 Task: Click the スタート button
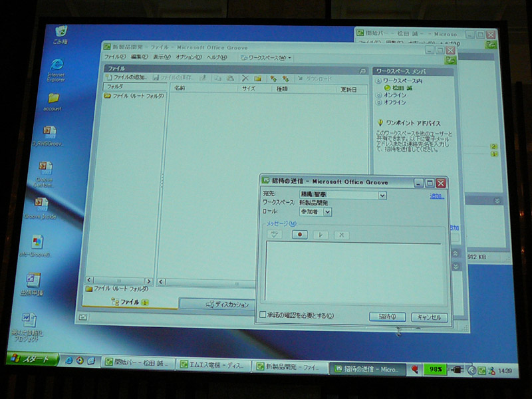[32, 358]
